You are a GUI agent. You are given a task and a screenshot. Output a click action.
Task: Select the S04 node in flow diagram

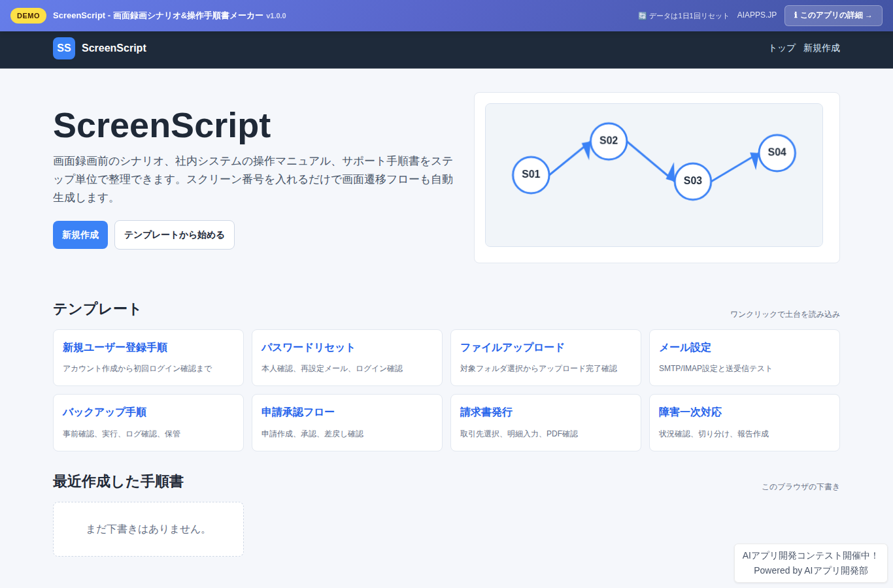click(x=777, y=153)
